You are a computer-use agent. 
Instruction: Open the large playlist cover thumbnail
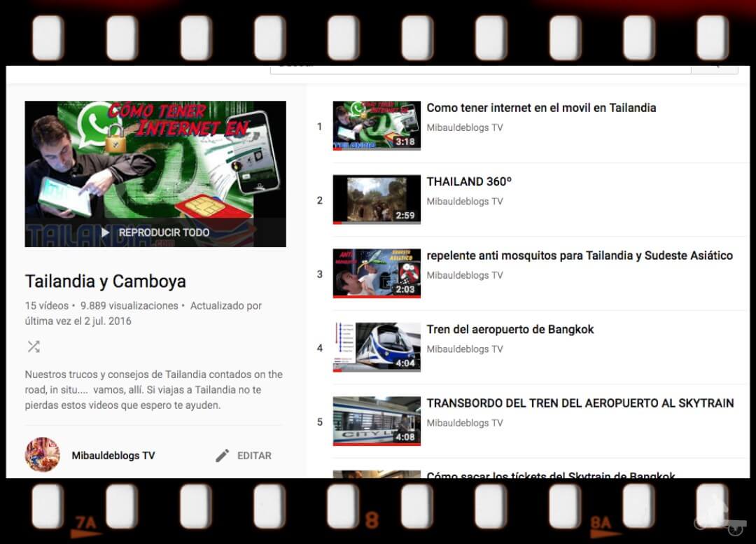155,174
